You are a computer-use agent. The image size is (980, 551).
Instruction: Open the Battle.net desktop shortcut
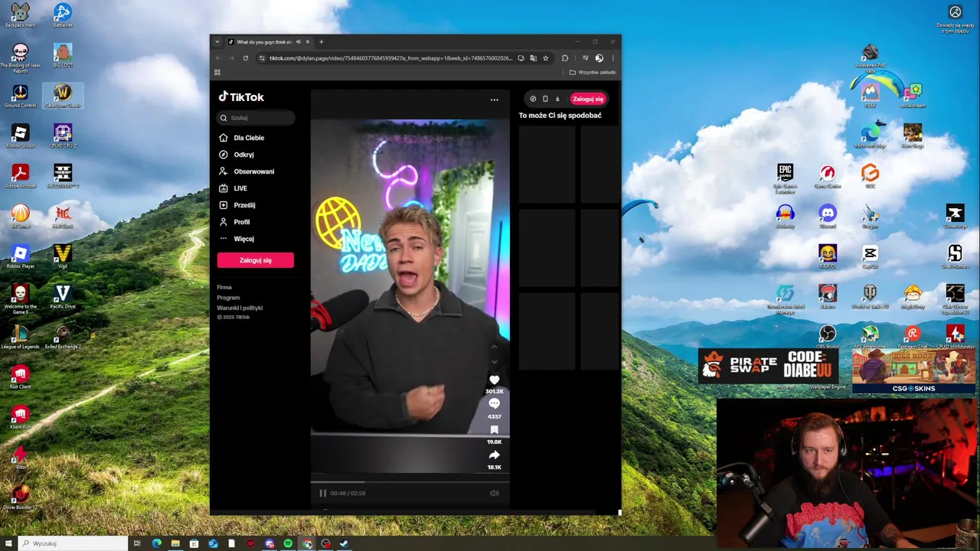[x=63, y=15]
